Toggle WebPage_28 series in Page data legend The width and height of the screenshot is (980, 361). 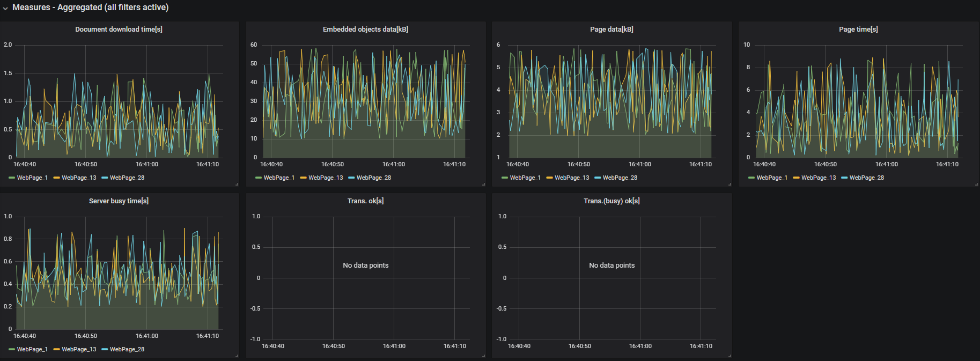click(620, 178)
